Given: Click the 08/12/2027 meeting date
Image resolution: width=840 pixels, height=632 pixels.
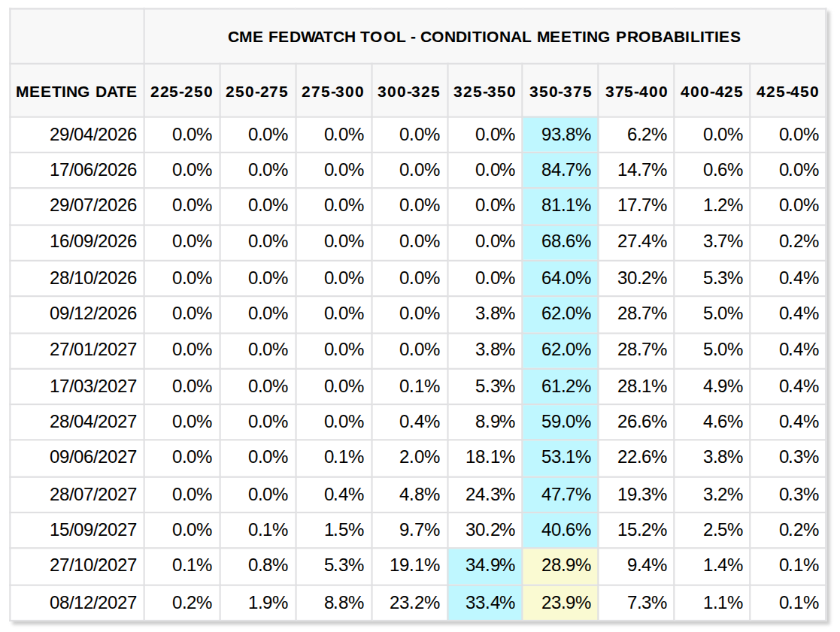Looking at the screenshot, I should 93,602.
